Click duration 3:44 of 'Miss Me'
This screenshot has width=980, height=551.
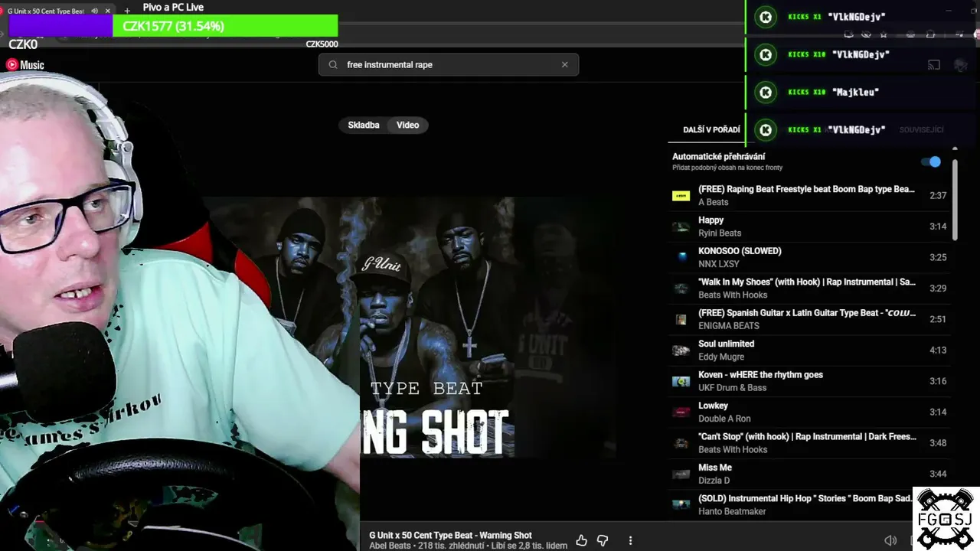tap(938, 474)
